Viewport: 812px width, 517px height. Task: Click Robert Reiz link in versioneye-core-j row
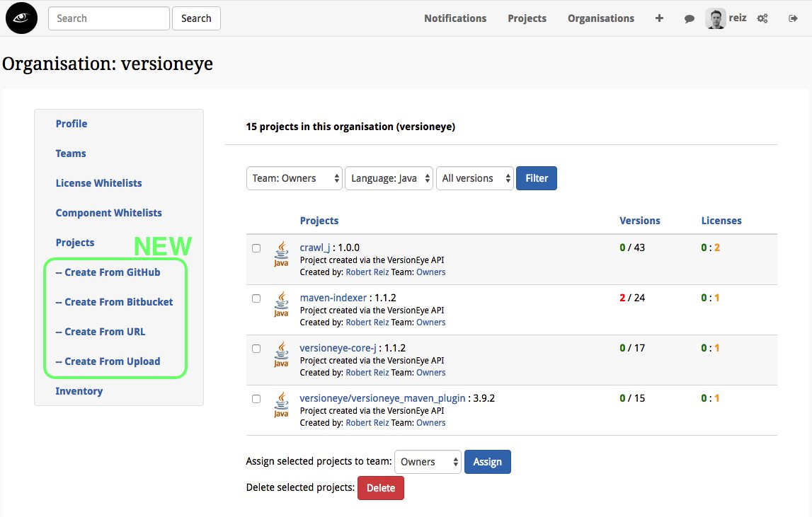(367, 373)
